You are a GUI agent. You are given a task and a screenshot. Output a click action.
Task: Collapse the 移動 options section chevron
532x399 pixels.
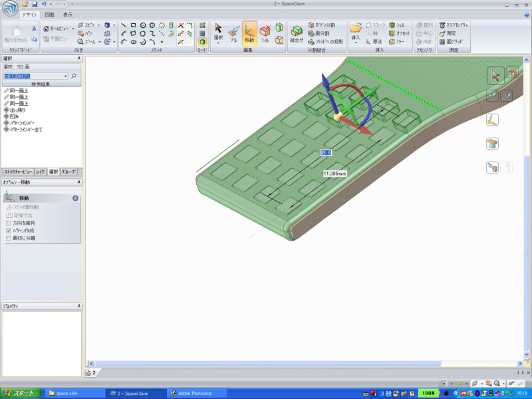point(75,198)
